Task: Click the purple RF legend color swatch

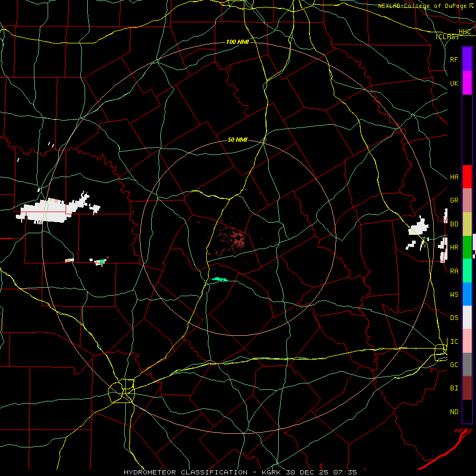Action: coord(467,59)
